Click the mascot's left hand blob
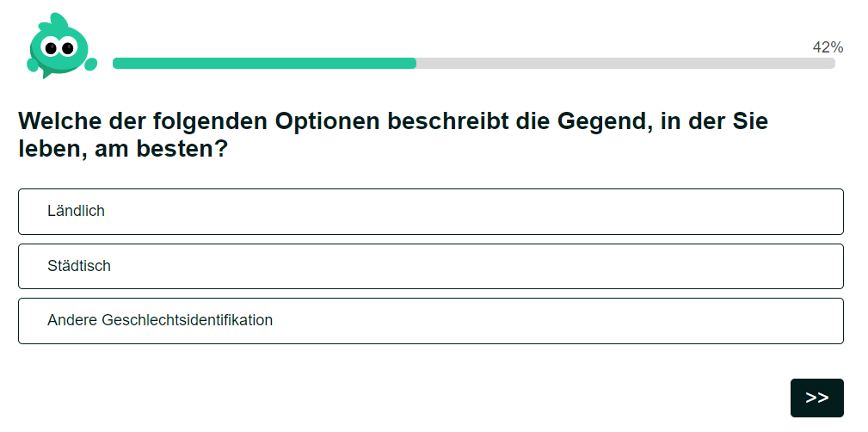 (x=32, y=65)
